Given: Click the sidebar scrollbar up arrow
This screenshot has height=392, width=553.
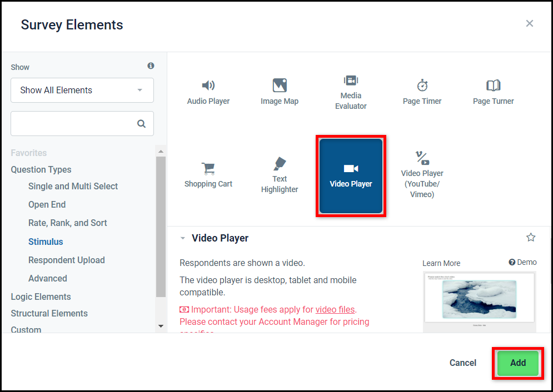Looking at the screenshot, I should [161, 151].
